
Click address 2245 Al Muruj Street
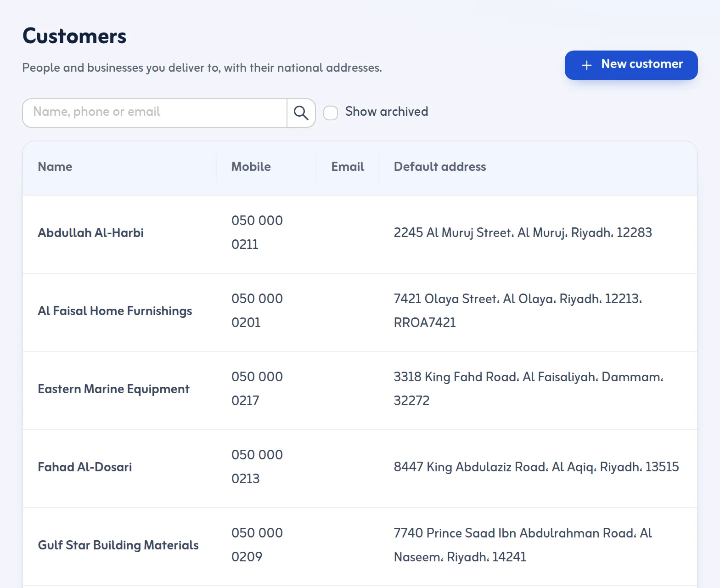click(x=523, y=233)
